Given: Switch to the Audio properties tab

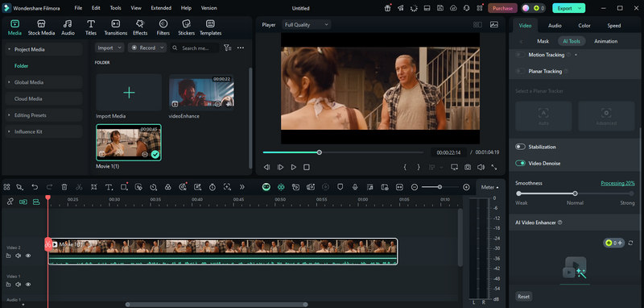Looking at the screenshot, I should 555,26.
